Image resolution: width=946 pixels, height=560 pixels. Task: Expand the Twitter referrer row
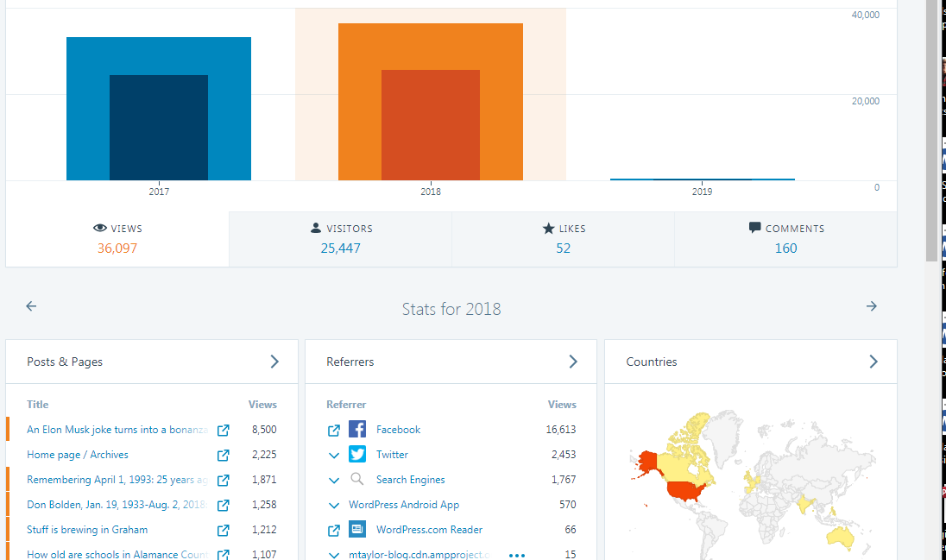(x=334, y=455)
